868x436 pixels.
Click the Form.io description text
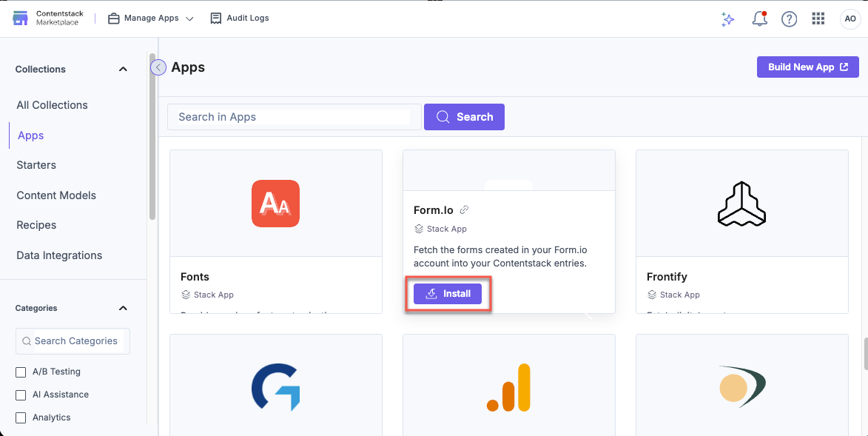[500, 257]
